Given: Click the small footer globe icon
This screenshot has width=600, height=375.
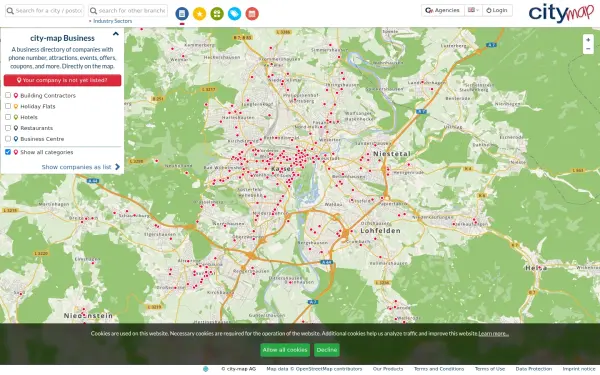Looking at the screenshot, I should (205, 369).
